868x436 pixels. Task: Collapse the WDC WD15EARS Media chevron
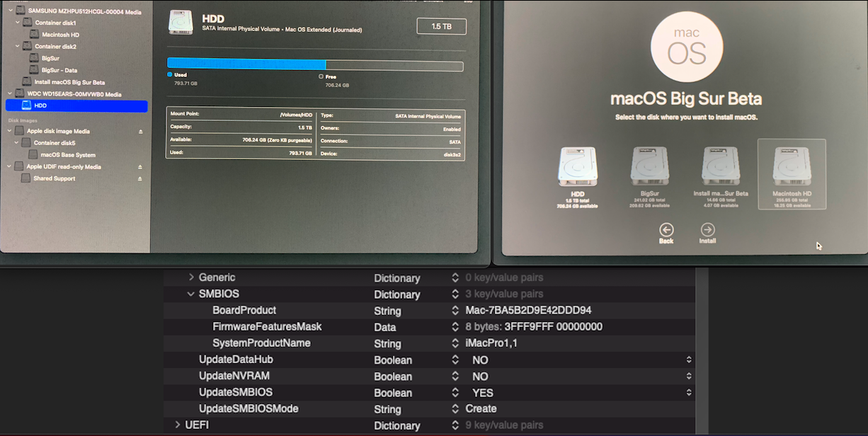10,93
